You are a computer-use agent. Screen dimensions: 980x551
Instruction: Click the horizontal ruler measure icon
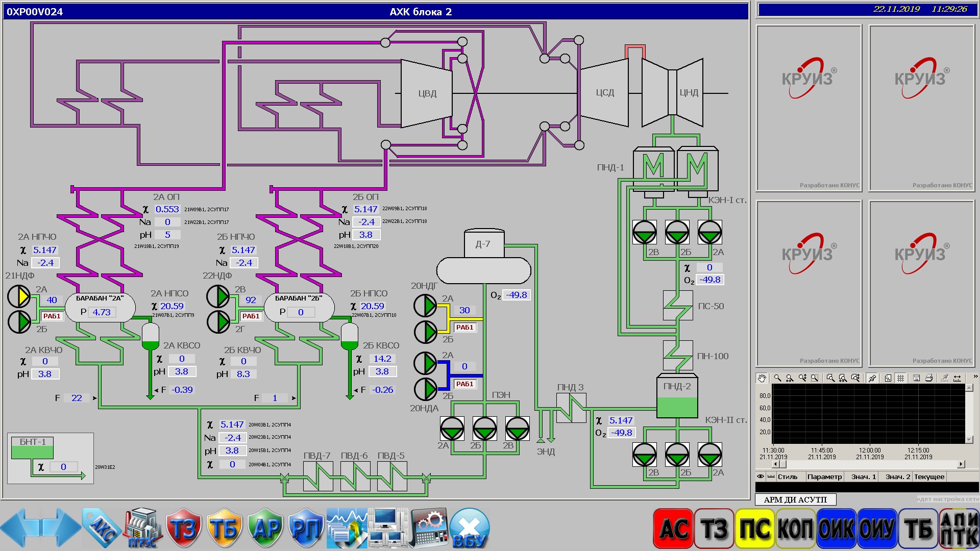tap(957, 378)
